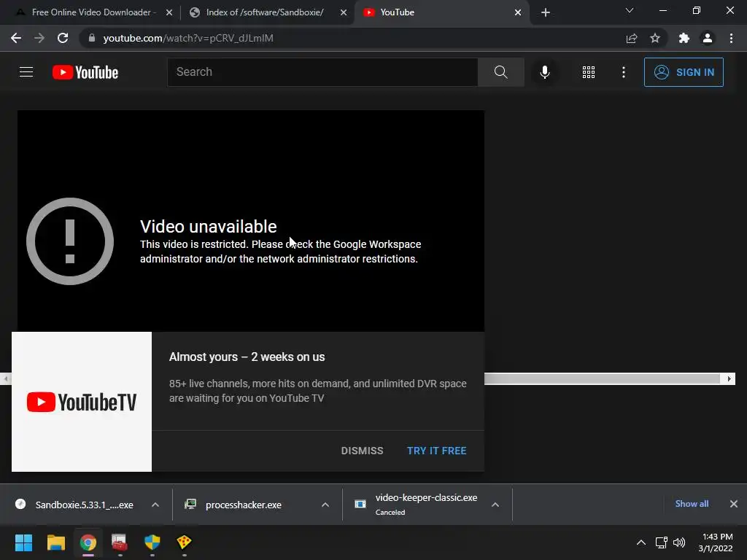
Task: Bookmark this page with star icon
Action: [x=655, y=38]
